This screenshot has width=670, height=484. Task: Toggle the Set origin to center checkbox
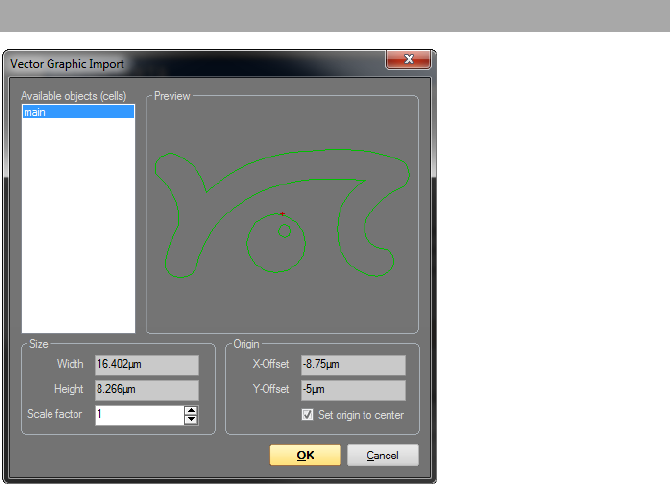(x=307, y=415)
